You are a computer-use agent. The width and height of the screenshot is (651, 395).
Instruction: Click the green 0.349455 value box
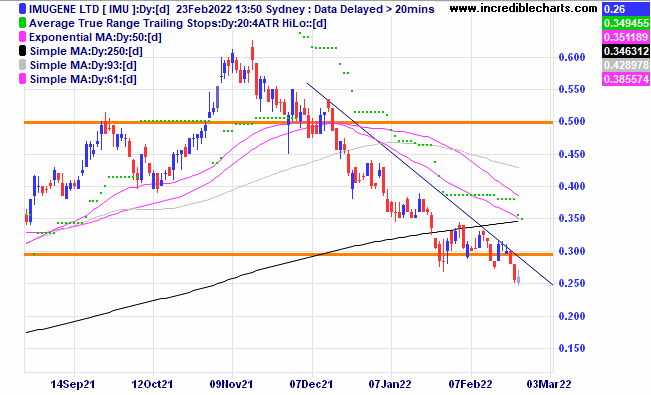(625, 23)
